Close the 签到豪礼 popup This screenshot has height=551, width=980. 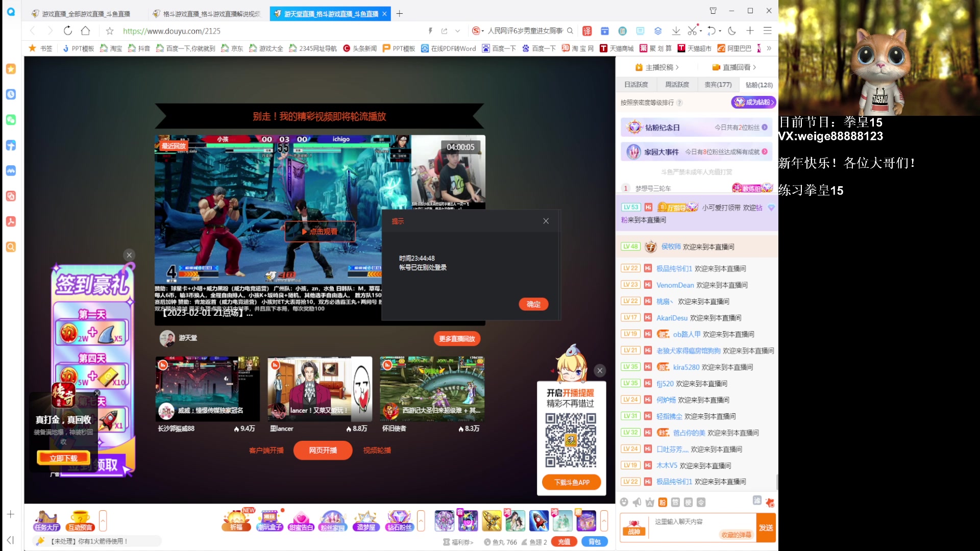(129, 255)
